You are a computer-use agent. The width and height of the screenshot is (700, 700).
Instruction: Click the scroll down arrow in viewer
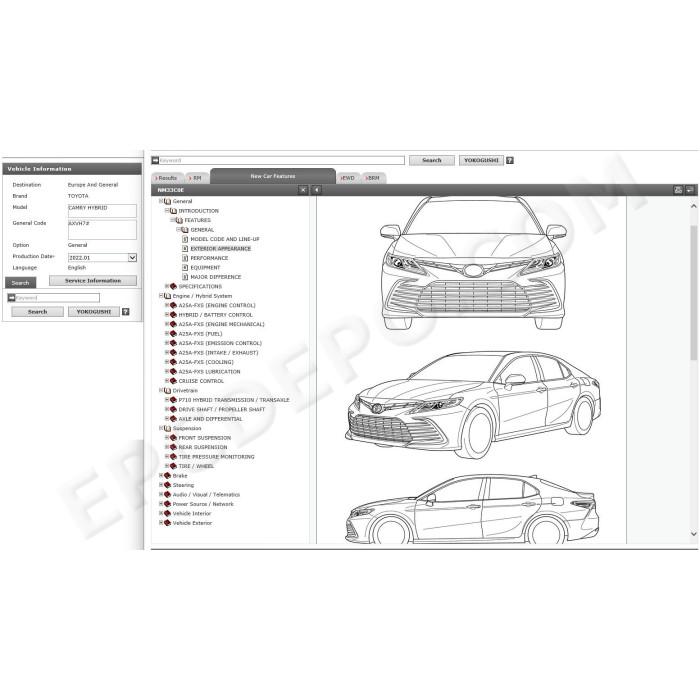[x=694, y=533]
